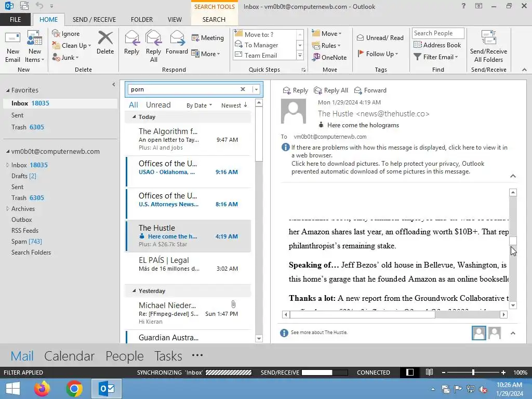Open the Rules dropdown
This screenshot has width=532, height=399.
(x=326, y=46)
